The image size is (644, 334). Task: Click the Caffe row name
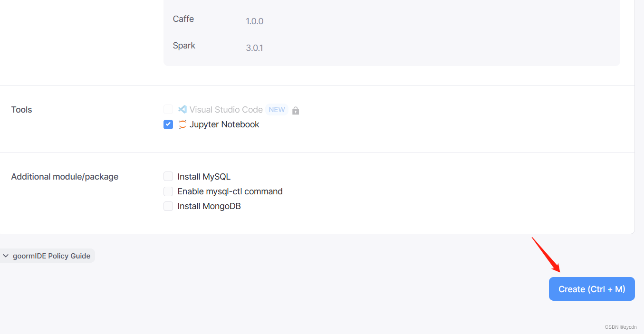tap(183, 19)
